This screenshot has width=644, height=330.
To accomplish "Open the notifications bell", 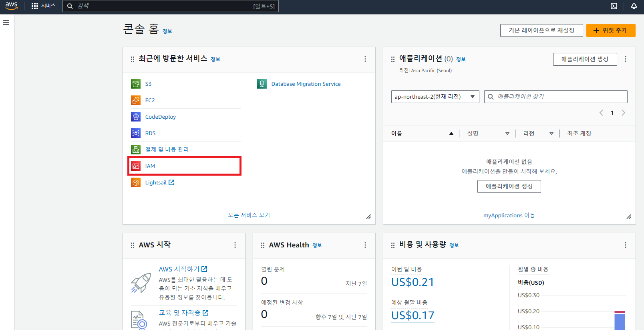I will click(634, 6).
